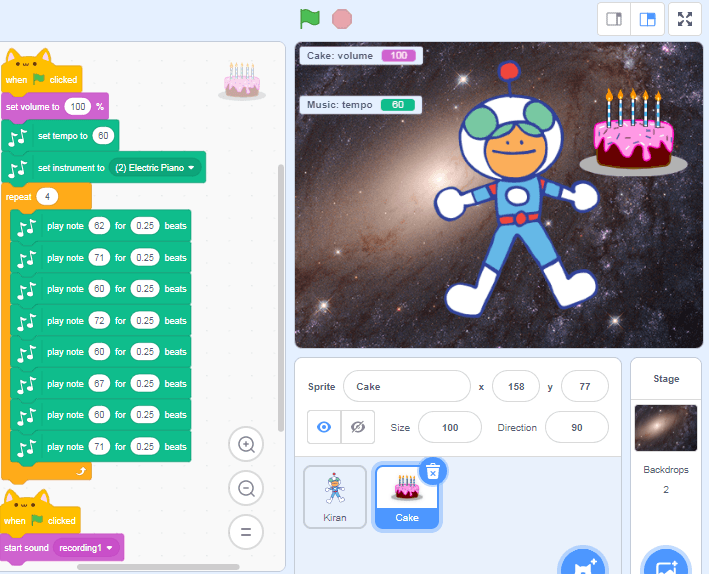Zoom in on the code workspace
Viewport: 709px width, 574px height.
[x=246, y=444]
